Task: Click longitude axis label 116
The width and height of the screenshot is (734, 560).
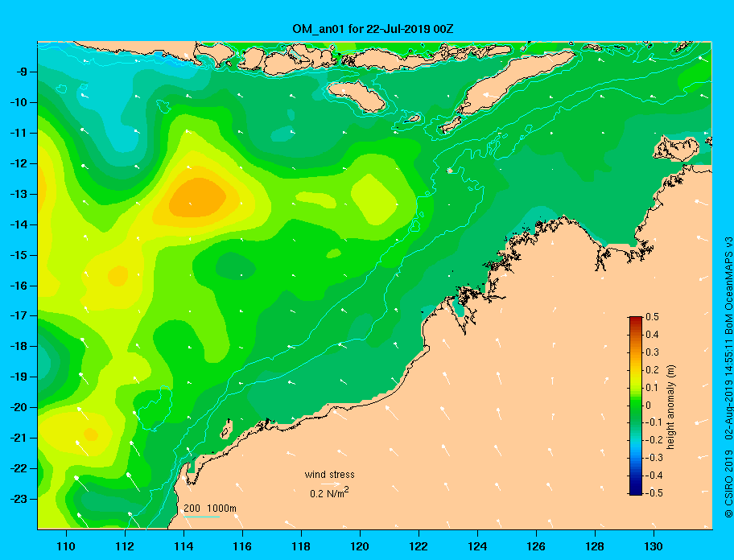Action: (x=242, y=546)
